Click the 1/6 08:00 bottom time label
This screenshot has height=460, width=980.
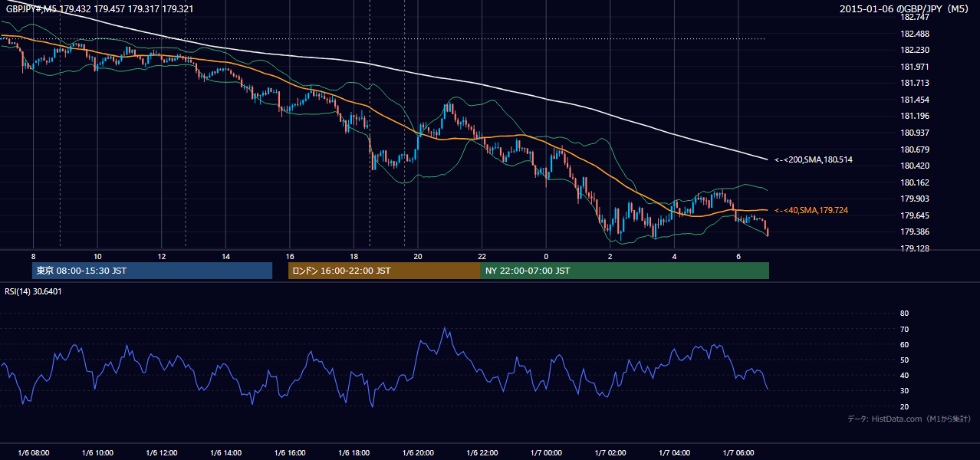(x=33, y=453)
